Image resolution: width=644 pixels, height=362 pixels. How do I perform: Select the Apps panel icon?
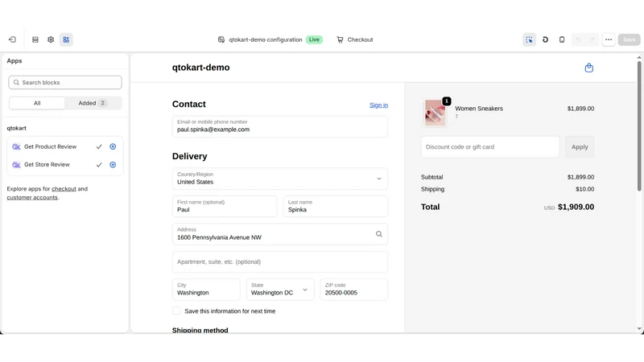(x=66, y=39)
